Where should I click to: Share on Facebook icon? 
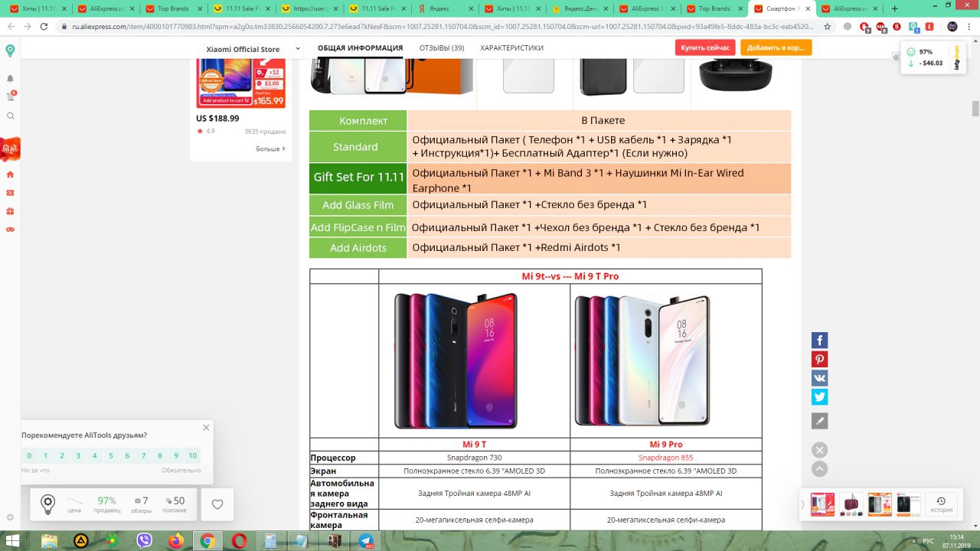(820, 341)
